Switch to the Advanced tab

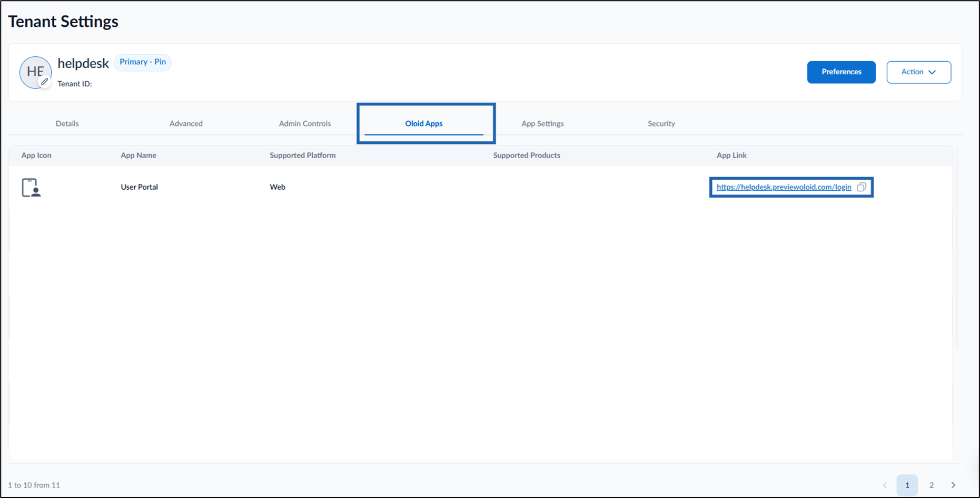tap(186, 123)
